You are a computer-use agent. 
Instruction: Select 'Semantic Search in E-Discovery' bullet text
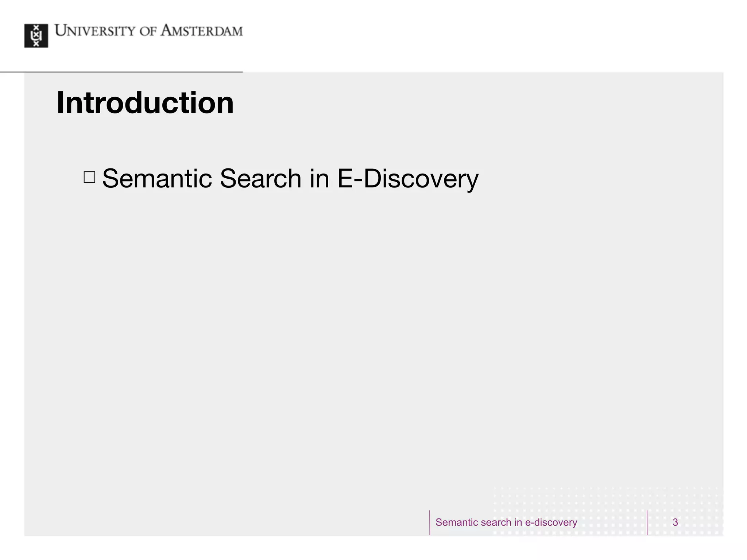[290, 179]
